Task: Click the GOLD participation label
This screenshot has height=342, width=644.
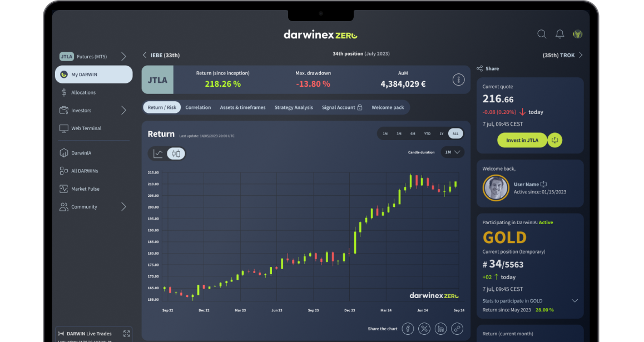Action: coord(504,237)
